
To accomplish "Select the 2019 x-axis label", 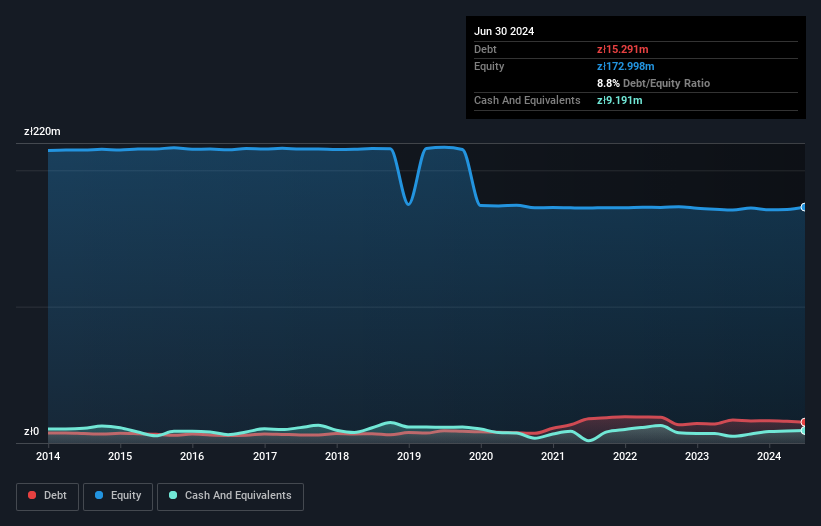I will 409,456.
